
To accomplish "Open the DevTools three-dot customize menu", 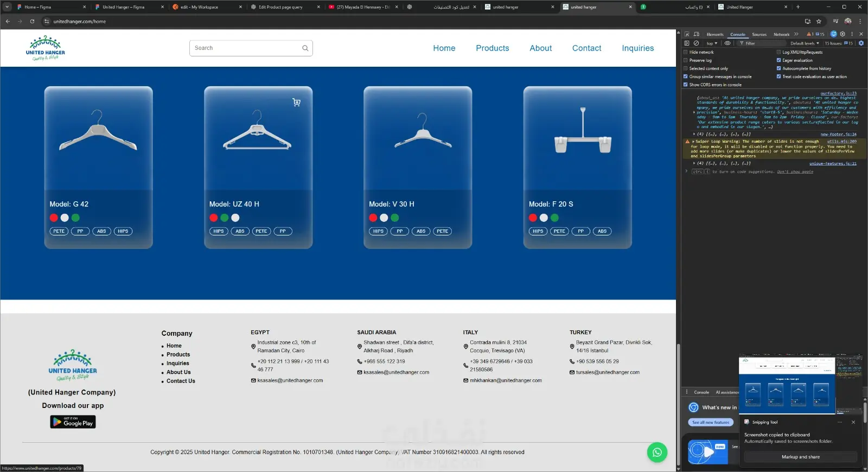I will pos(852,34).
